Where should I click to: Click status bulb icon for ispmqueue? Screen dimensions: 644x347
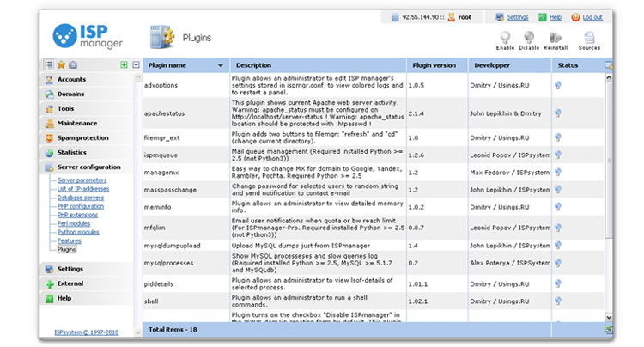point(558,155)
